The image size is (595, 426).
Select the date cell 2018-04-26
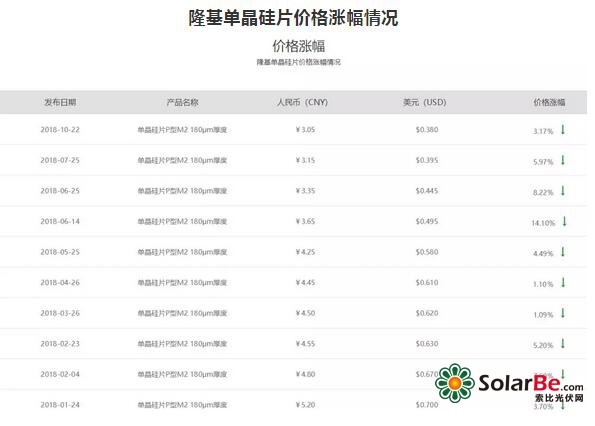[x=60, y=283]
